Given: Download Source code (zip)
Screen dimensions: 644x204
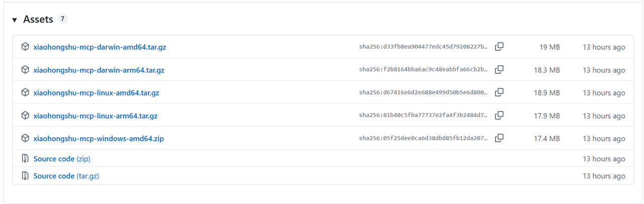Looking at the screenshot, I should pos(61,159).
